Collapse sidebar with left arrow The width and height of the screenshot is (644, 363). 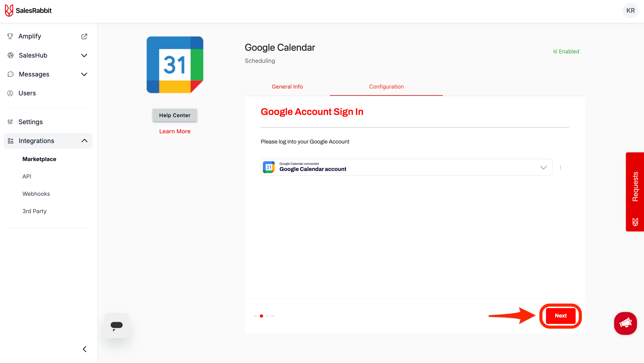tap(84, 349)
